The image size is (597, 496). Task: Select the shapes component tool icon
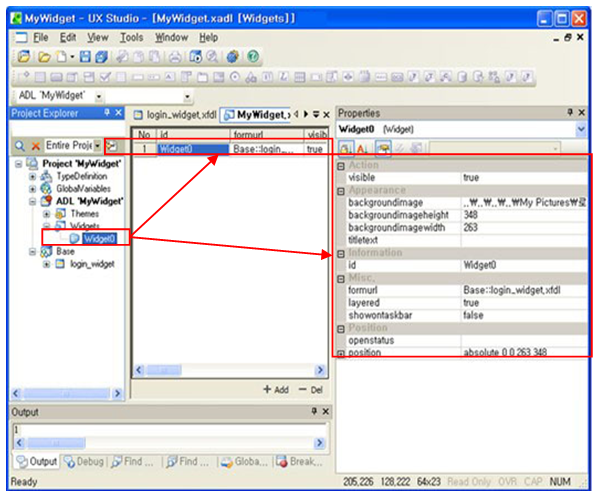[251, 78]
